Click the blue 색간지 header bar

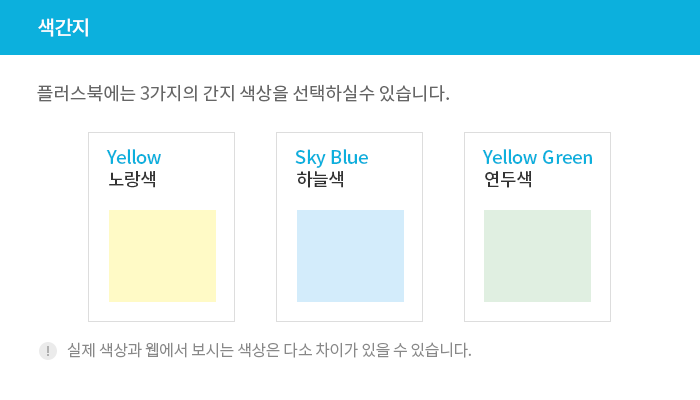tap(350, 27)
